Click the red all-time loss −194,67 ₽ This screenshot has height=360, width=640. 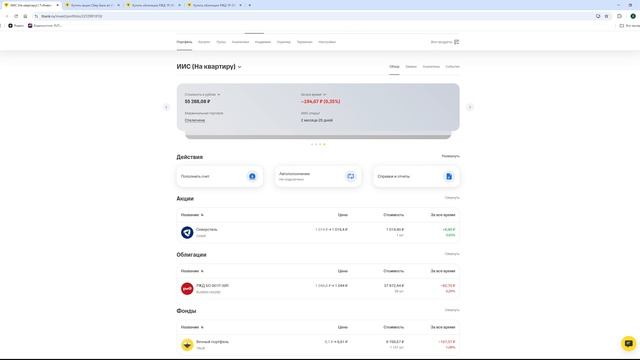click(320, 101)
